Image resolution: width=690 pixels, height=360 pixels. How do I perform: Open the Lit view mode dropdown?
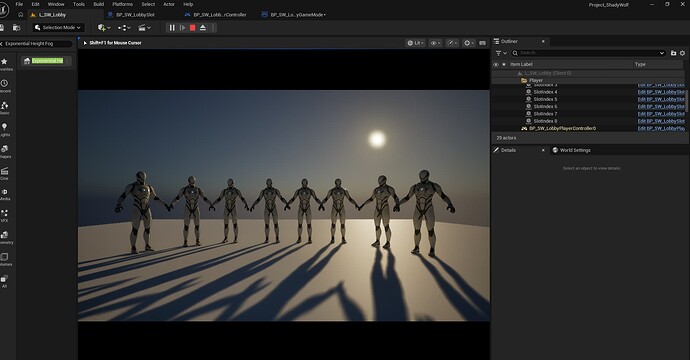tap(415, 43)
